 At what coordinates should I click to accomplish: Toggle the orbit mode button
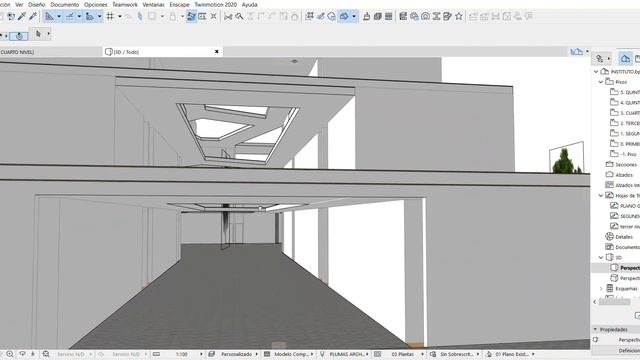click(19, 36)
